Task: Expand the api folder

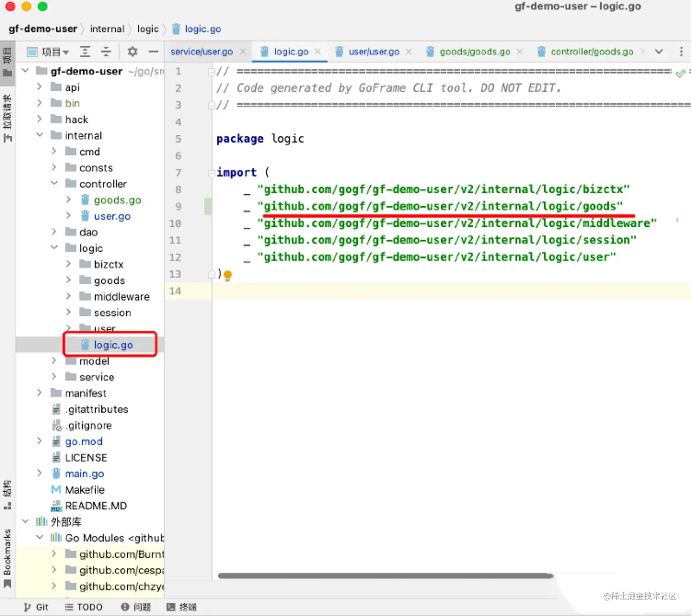Action: (39, 87)
